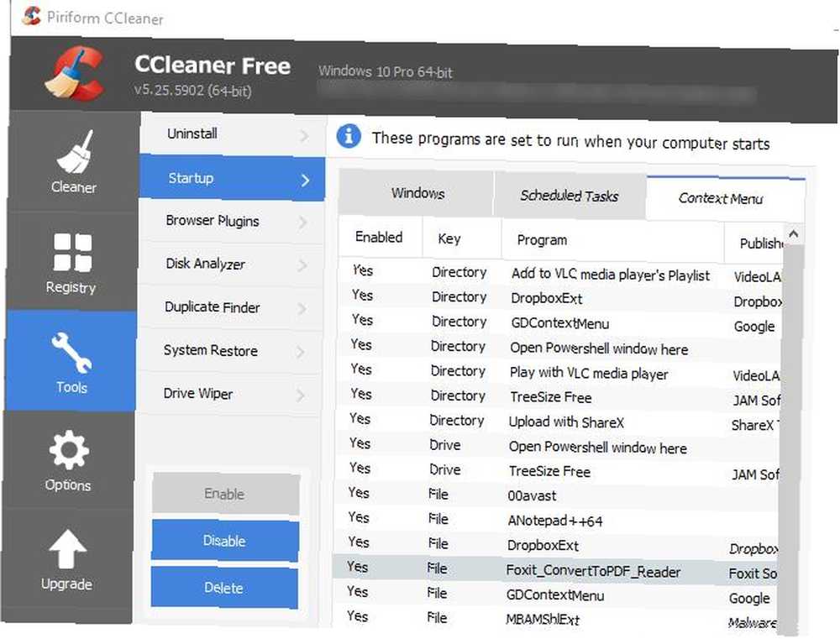The height and width of the screenshot is (639, 840).
Task: Expand the Duplicate Finder chevron arrow
Action: (302, 308)
